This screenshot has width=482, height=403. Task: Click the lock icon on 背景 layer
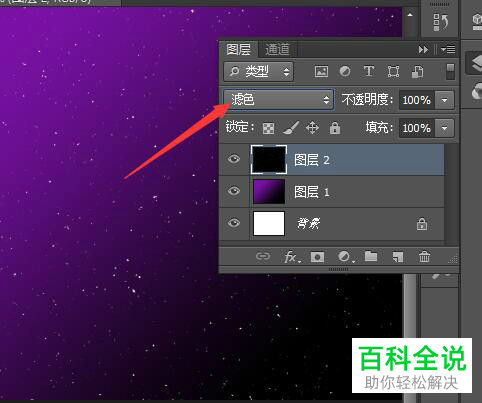click(422, 224)
